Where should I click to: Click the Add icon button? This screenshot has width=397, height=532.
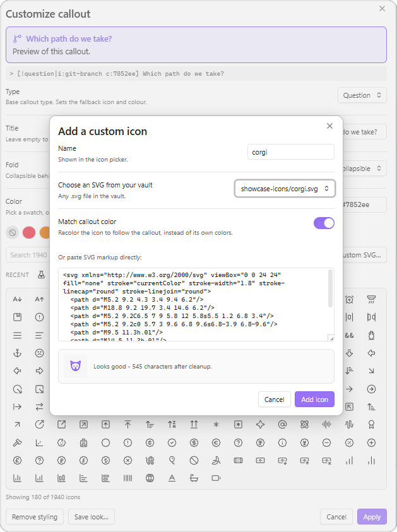[x=314, y=399]
